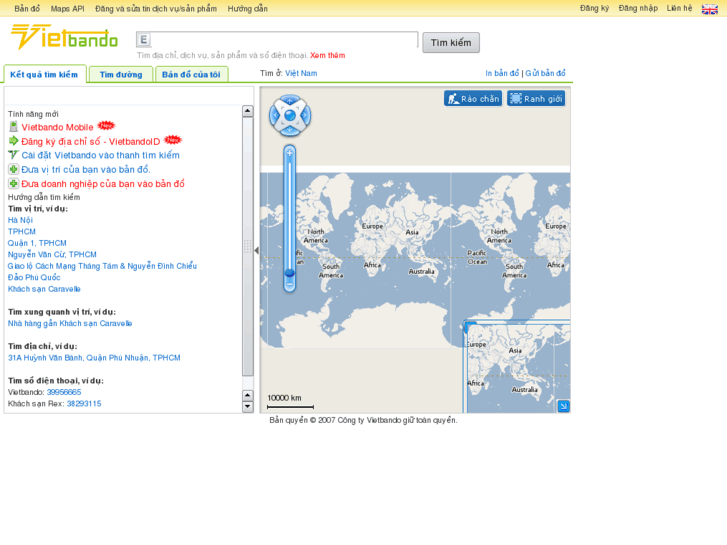Click plus icon beside Đưa vị trí của bạn

click(x=13, y=169)
